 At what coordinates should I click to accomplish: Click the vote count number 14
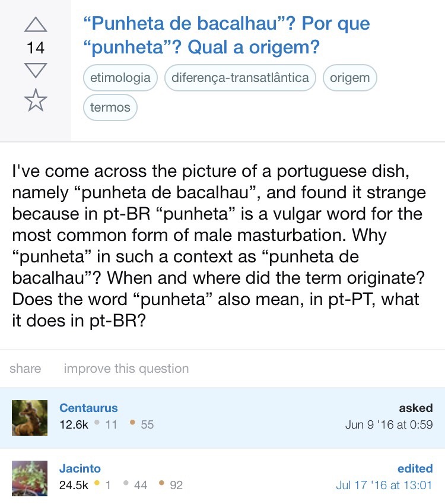tap(36, 47)
